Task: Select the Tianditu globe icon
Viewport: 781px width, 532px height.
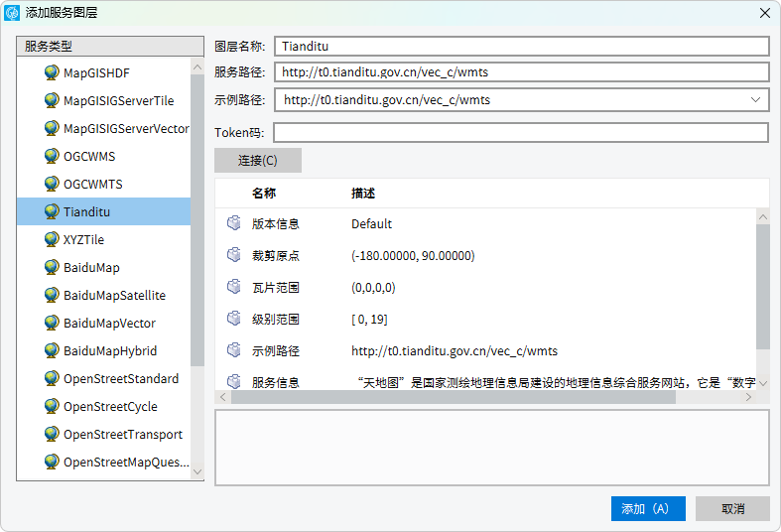Action: point(52,211)
